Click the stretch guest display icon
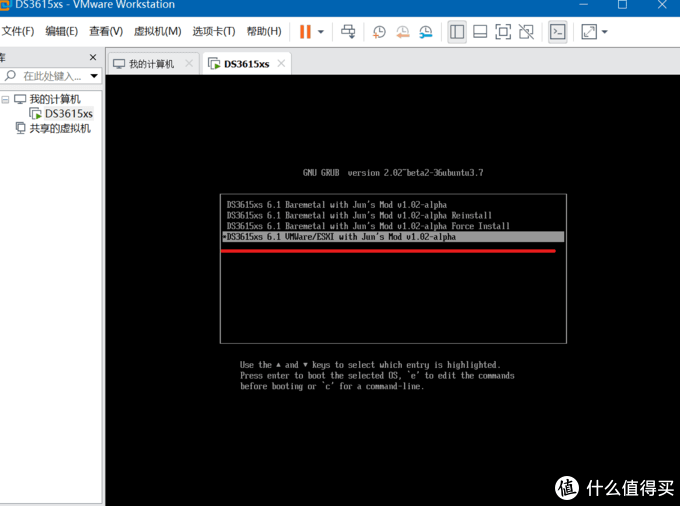This screenshot has height=506, width=680. [589, 32]
